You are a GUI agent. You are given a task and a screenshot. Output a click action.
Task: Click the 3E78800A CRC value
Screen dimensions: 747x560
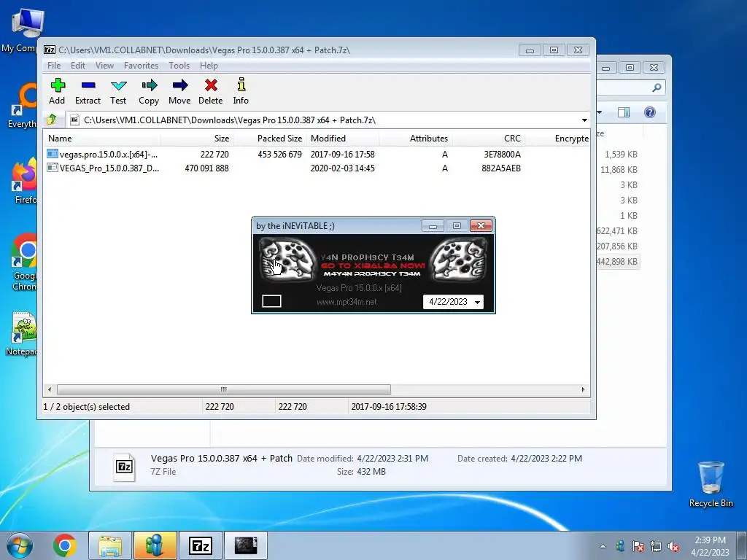pyautogui.click(x=502, y=155)
